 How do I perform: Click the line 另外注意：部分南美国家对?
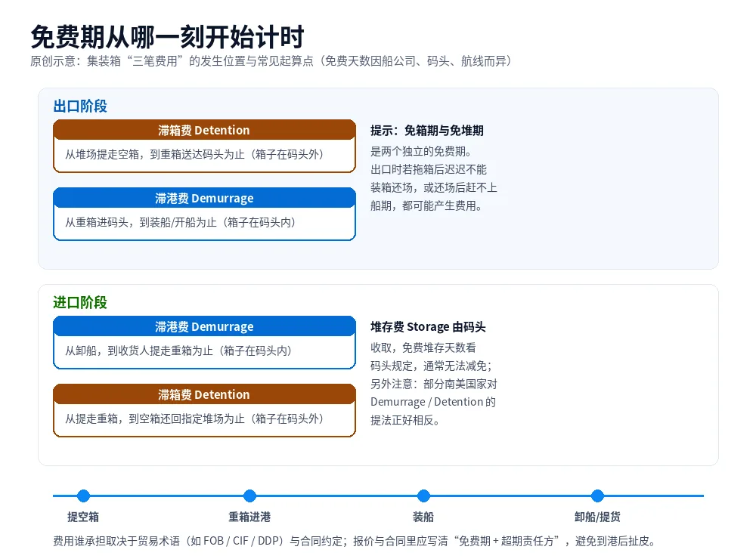tap(434, 384)
